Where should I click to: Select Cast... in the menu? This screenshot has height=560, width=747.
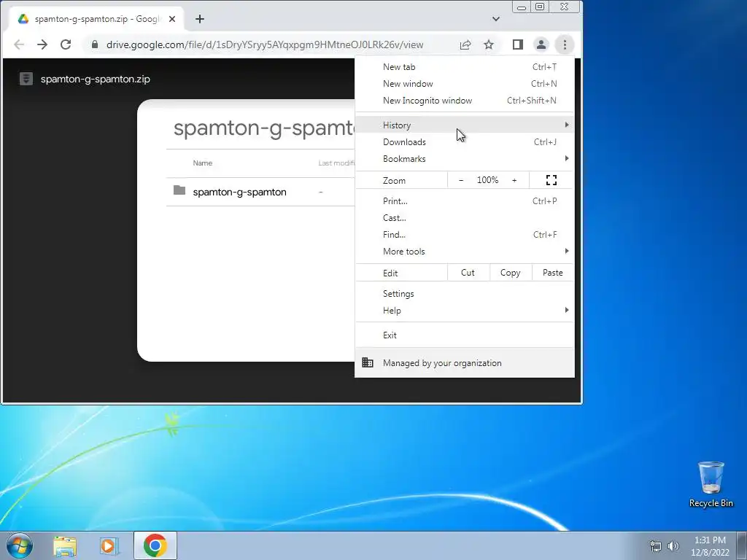pyautogui.click(x=465, y=217)
